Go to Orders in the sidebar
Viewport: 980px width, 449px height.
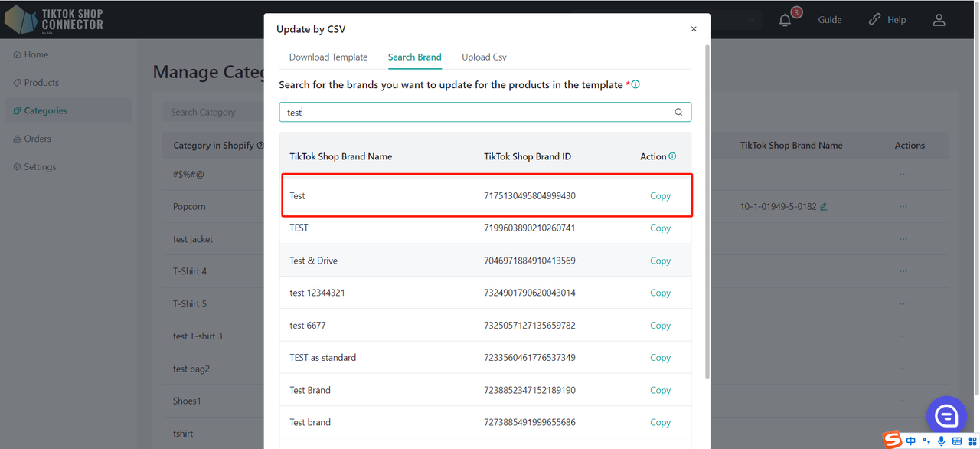[x=38, y=139]
